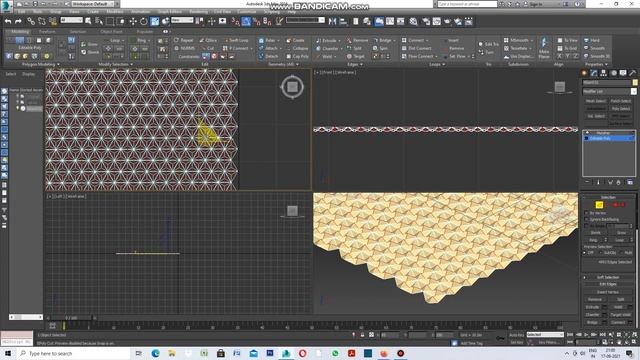Click the Redo arrow in main toolbar
This screenshot has width=640, height=360.
[x=18, y=21]
